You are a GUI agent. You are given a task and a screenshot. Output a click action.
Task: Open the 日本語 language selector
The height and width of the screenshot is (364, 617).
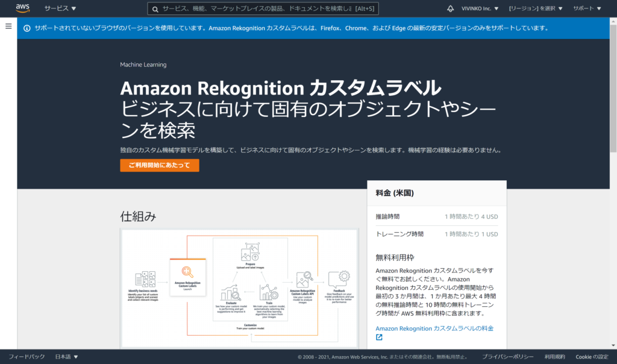pyautogui.click(x=66, y=357)
